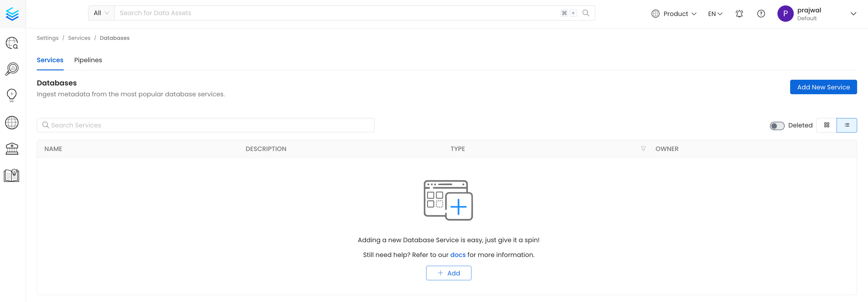
Task: Switch to the Pipelines tab
Action: (88, 60)
